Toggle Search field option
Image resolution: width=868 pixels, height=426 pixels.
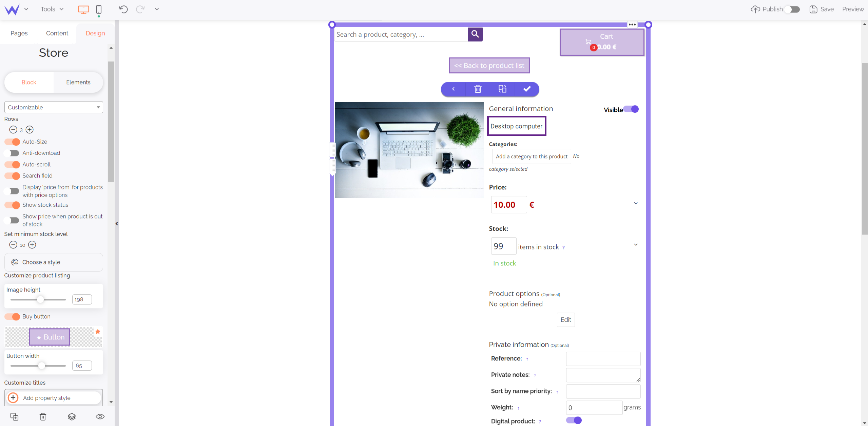coord(12,176)
